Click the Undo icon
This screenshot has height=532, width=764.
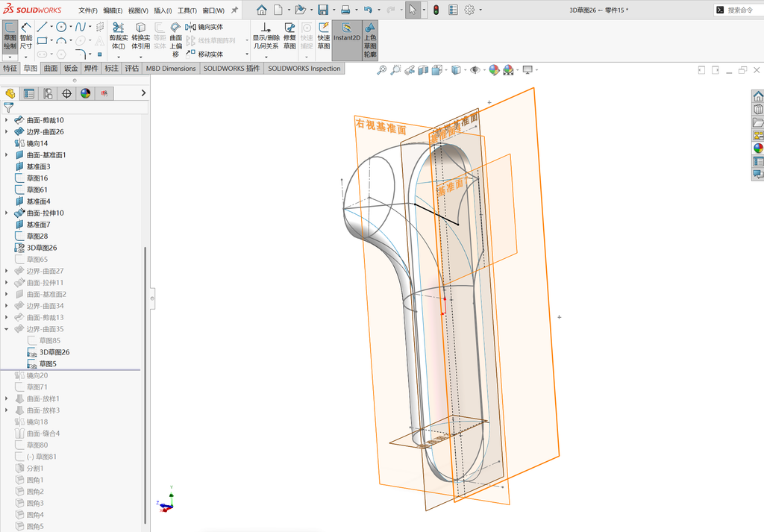tap(368, 10)
